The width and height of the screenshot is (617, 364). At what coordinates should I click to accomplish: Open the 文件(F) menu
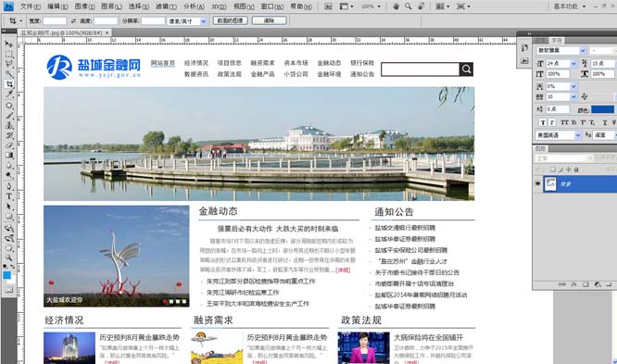point(31,6)
